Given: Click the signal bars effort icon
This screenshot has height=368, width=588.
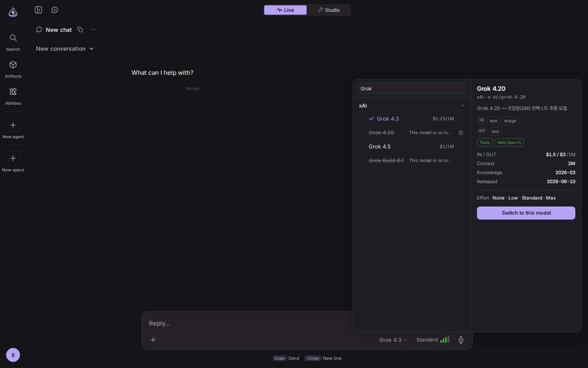Looking at the screenshot, I should click(445, 339).
